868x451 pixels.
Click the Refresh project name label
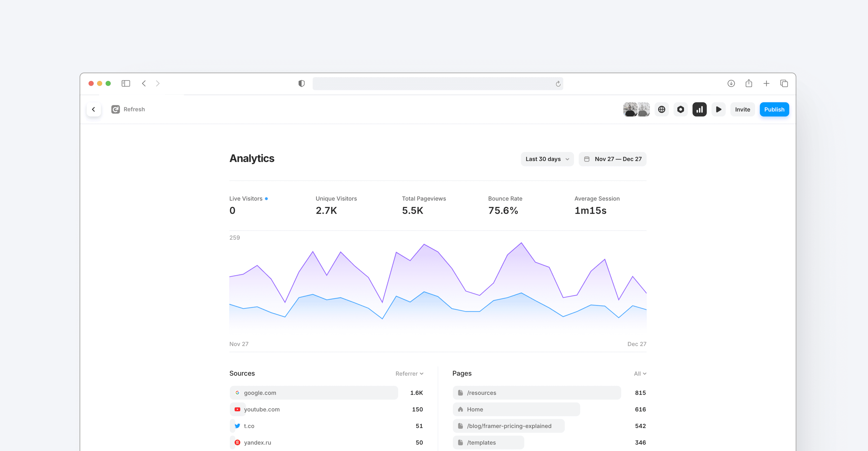coord(134,109)
